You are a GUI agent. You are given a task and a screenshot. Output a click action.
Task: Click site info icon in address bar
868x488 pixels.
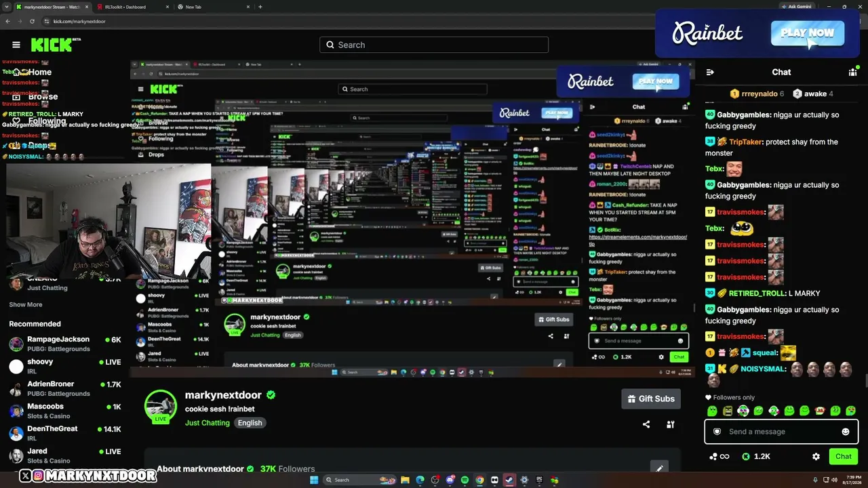pos(47,21)
